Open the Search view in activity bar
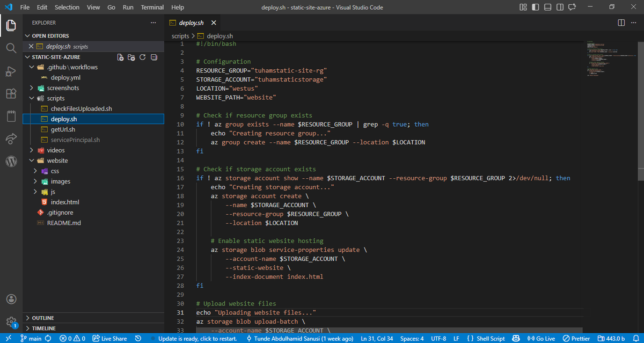 point(11,48)
